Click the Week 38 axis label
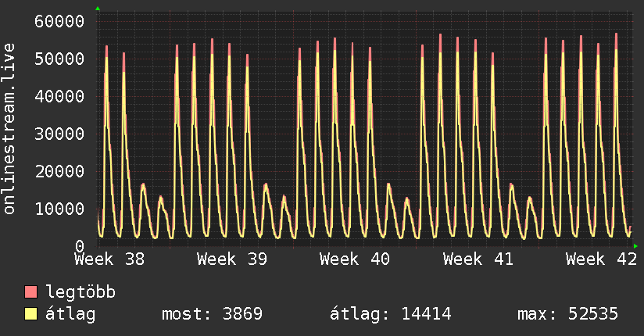The image size is (644, 336). click(109, 259)
